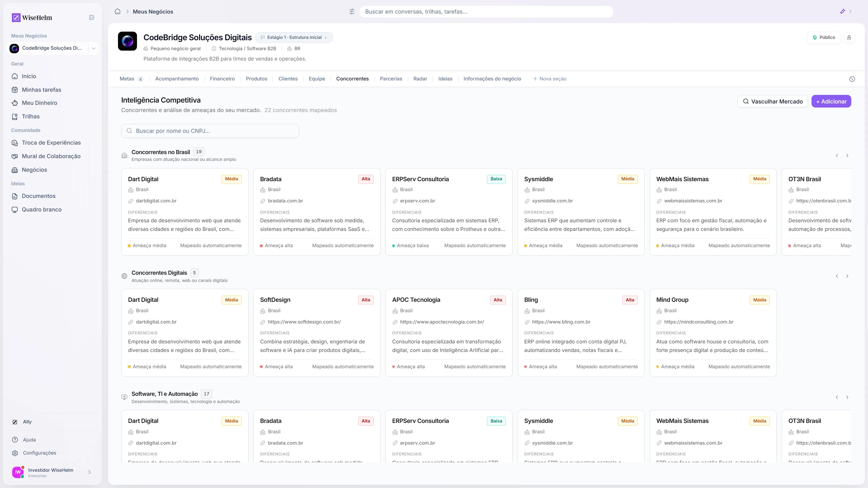The width and height of the screenshot is (868, 488).
Task: Switch to Clientes tab
Action: (x=288, y=79)
